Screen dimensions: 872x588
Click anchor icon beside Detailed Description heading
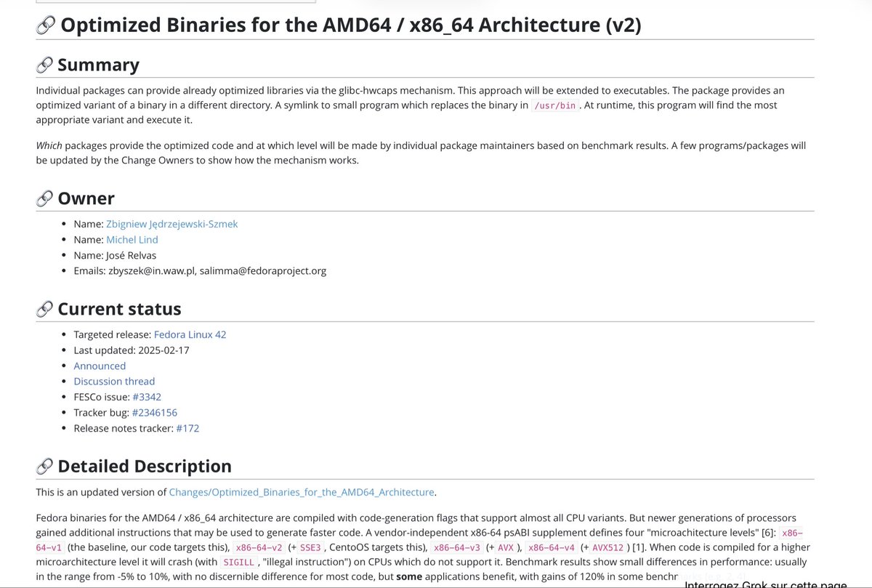44,466
